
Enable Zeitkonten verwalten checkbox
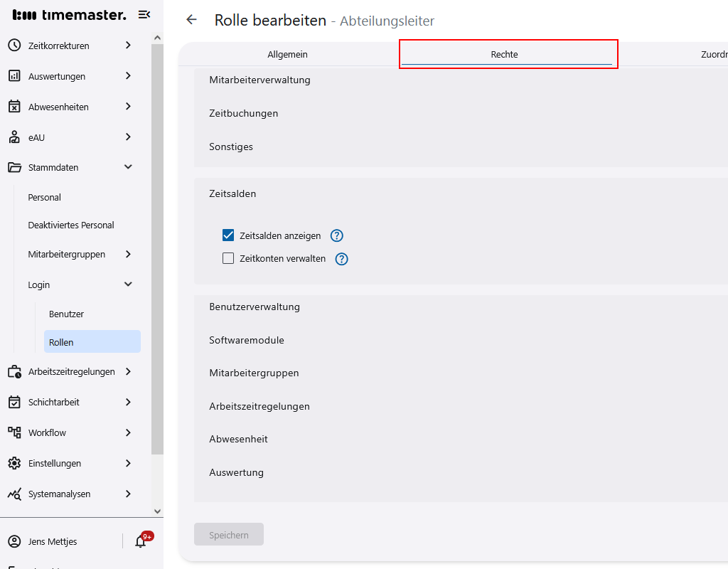point(228,259)
